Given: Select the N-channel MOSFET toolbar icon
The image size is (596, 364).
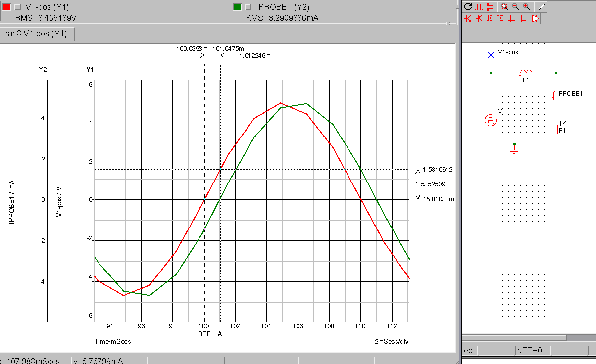Looking at the screenshot, I should 490,18.
